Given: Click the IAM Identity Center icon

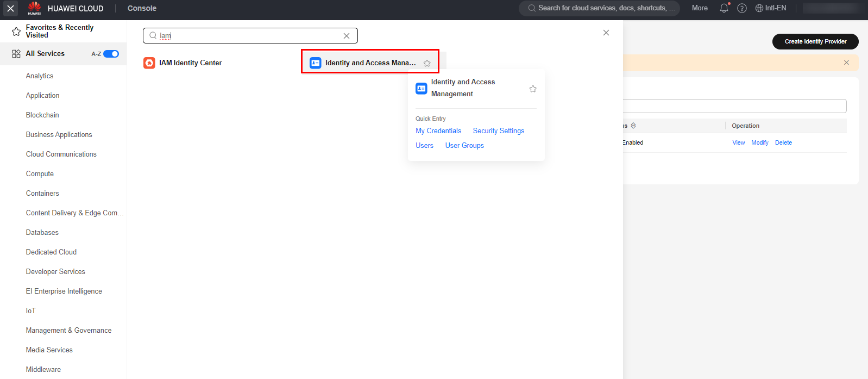Looking at the screenshot, I should click(149, 63).
